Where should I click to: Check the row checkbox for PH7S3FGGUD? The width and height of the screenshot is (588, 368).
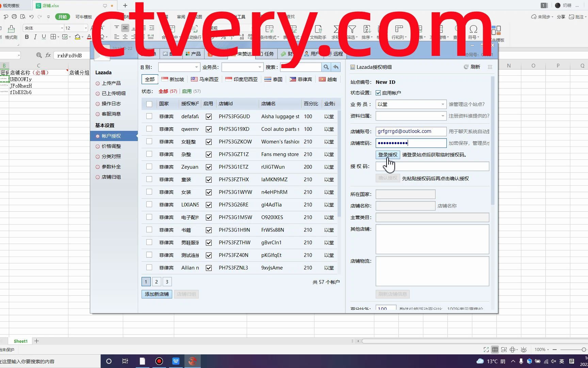[x=149, y=116]
